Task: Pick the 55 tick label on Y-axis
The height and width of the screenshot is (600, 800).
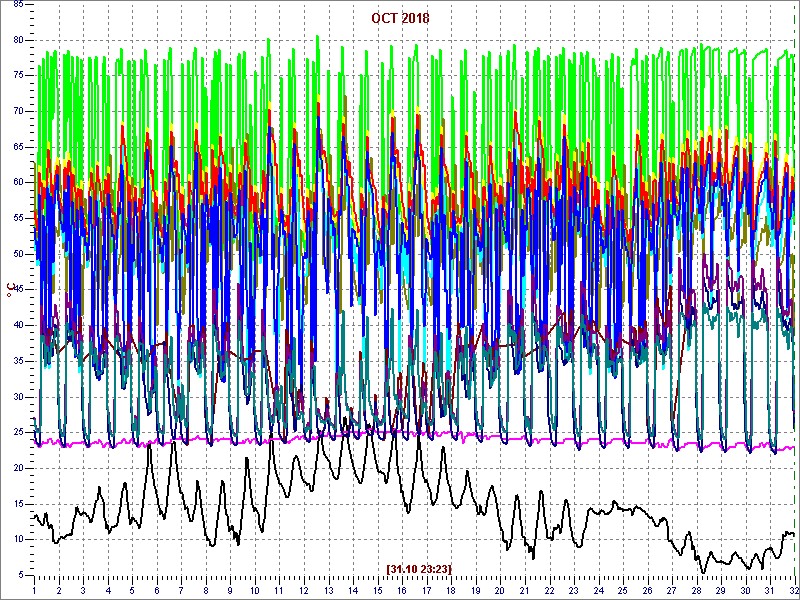Action: pyautogui.click(x=18, y=218)
